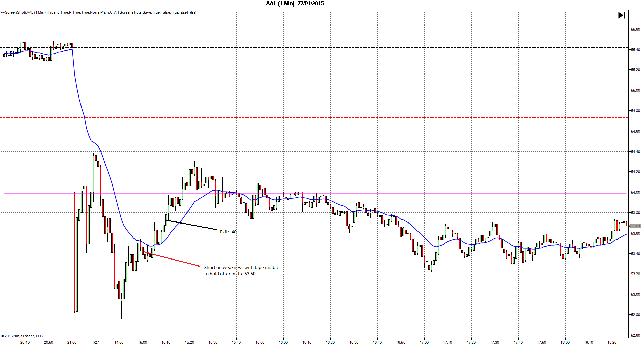This screenshot has width=644, height=347.
Task: Click the 54.40 price axis label
Action: [635, 152]
